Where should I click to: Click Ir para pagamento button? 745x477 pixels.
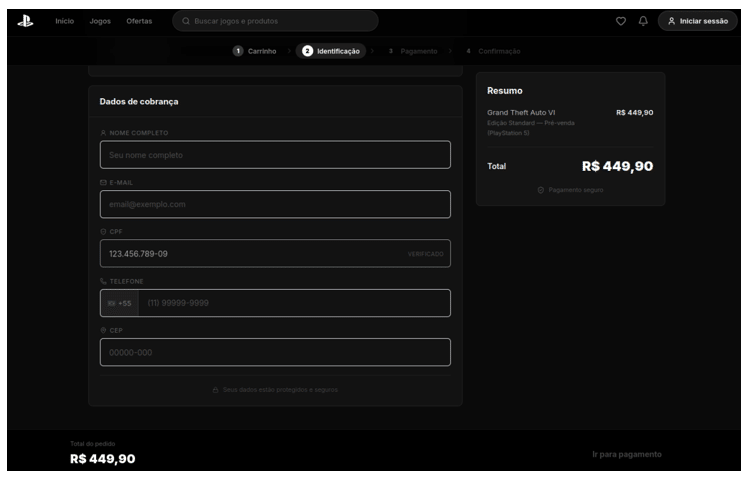coord(627,454)
